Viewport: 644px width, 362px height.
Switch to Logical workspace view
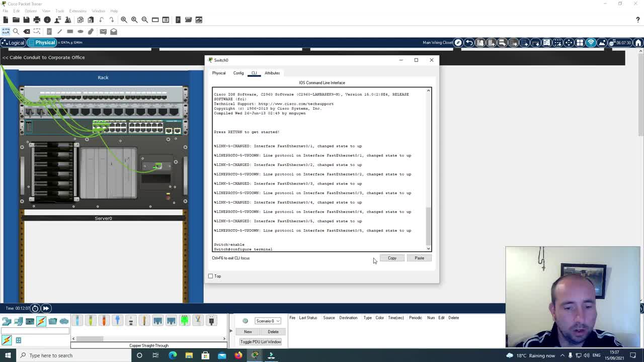13,43
